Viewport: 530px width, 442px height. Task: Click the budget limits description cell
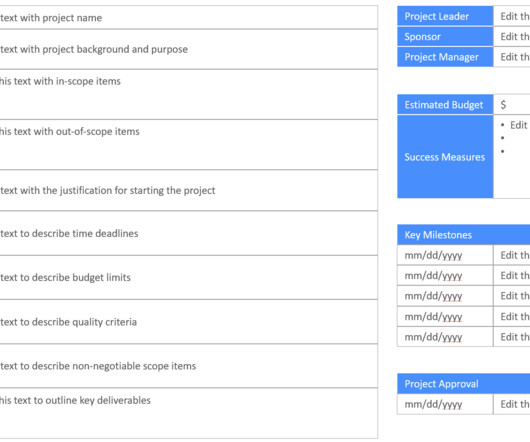(x=189, y=277)
